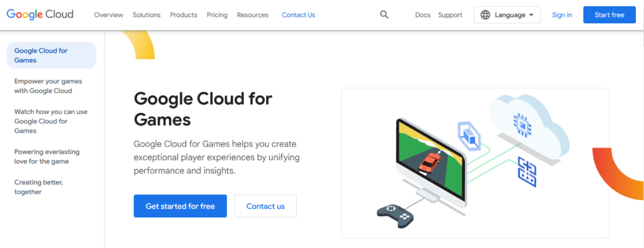
Task: Open the Support link
Action: point(450,15)
